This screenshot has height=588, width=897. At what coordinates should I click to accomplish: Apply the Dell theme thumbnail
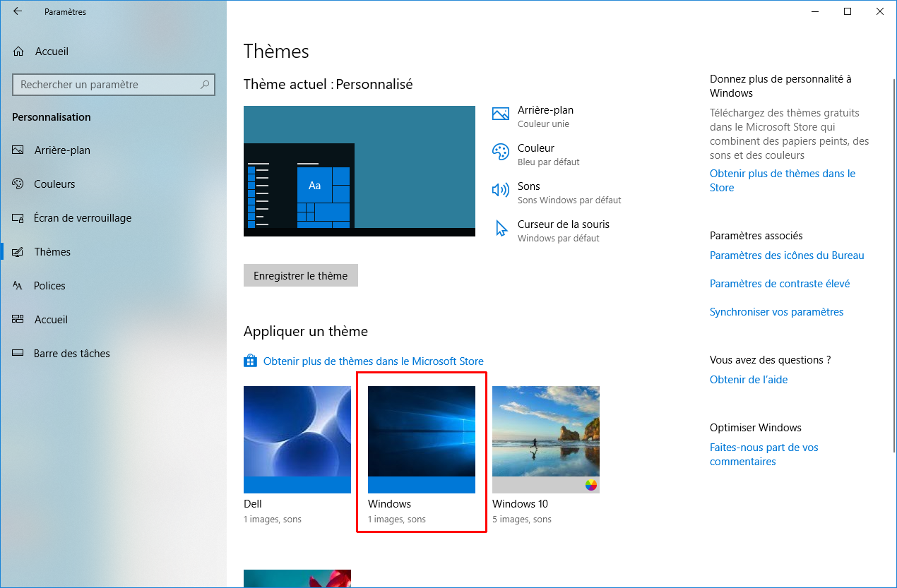(297, 440)
